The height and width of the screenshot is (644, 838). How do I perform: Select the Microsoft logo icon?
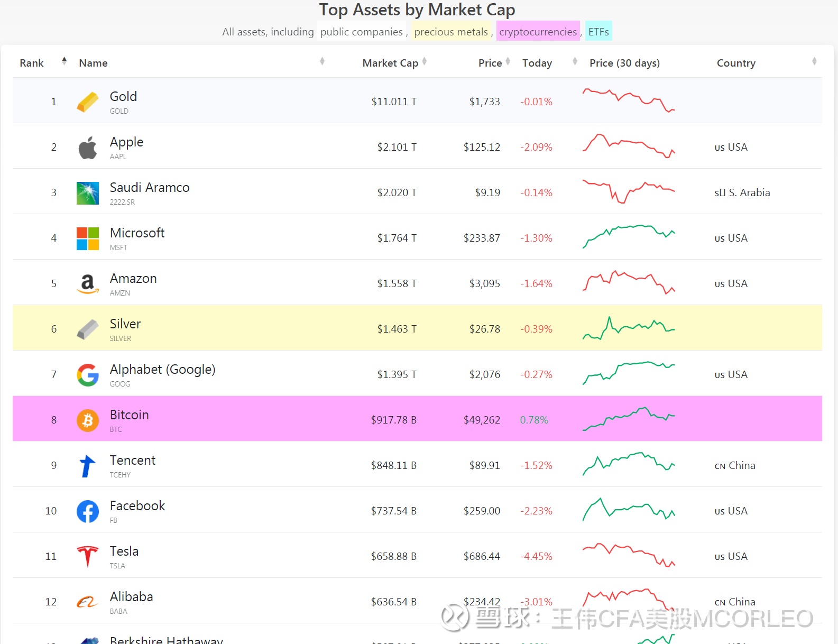tap(88, 238)
